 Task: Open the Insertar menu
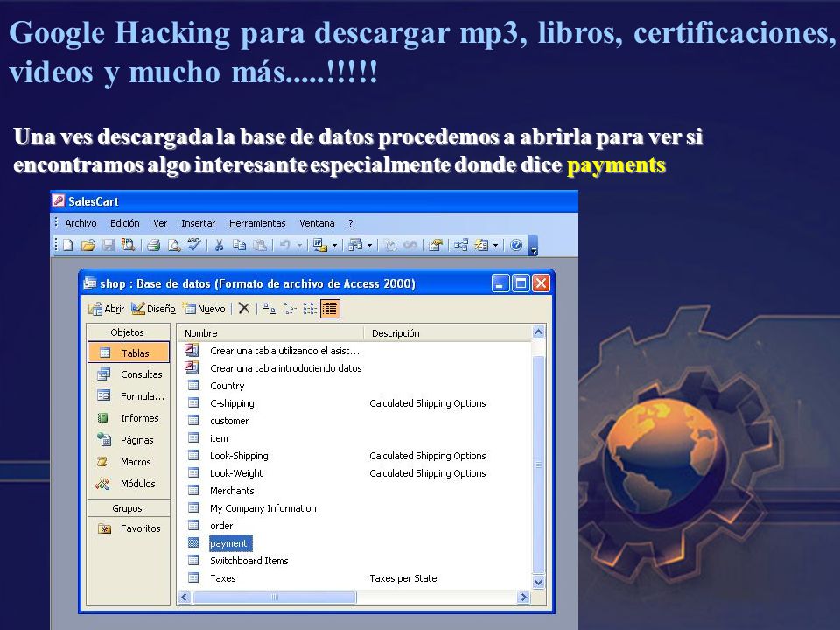click(x=199, y=223)
